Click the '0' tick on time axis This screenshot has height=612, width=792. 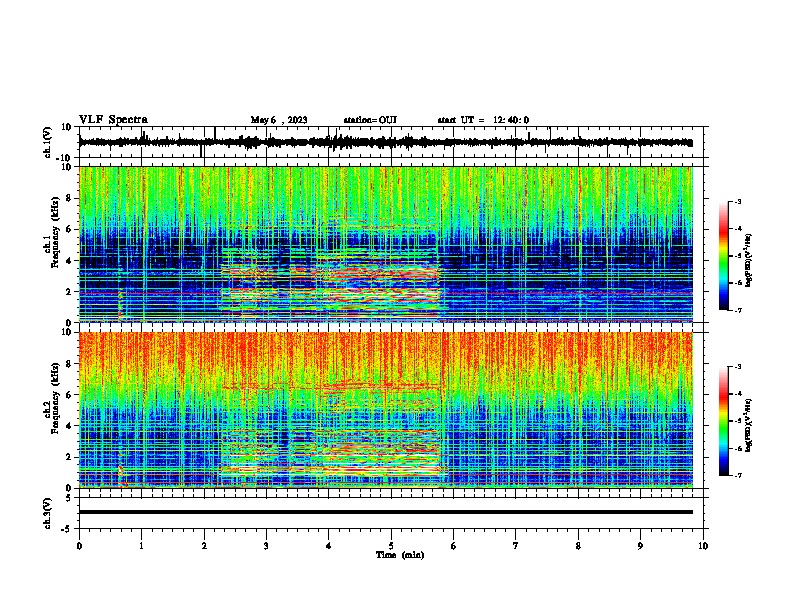79,546
